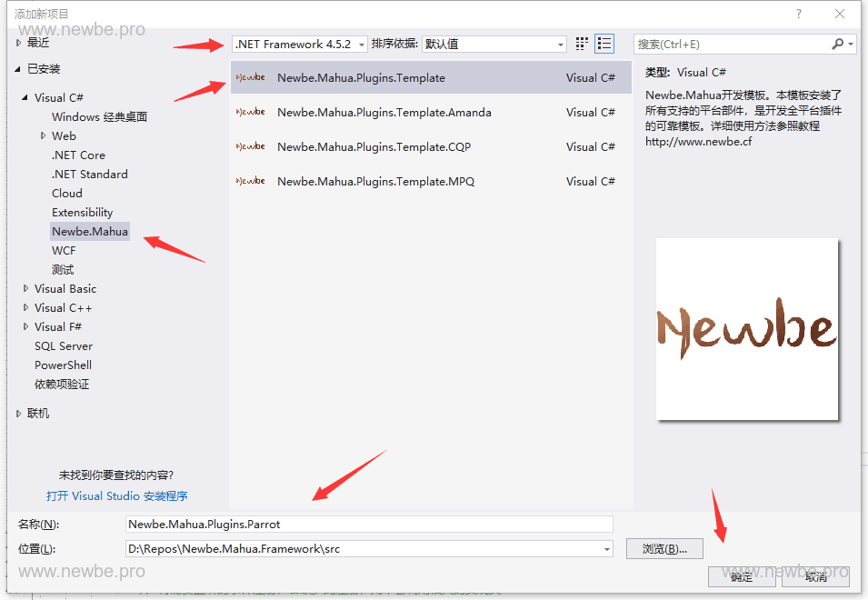Click the 名称 project name field
Viewport: 868px width, 600px height.
(x=368, y=525)
